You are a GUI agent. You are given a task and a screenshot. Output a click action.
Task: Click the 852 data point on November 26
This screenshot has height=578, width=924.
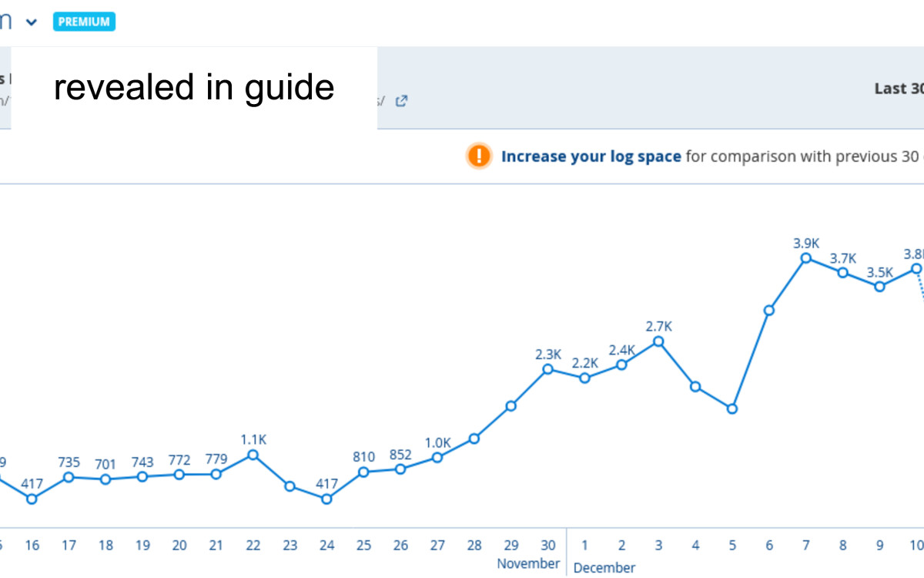coord(400,468)
